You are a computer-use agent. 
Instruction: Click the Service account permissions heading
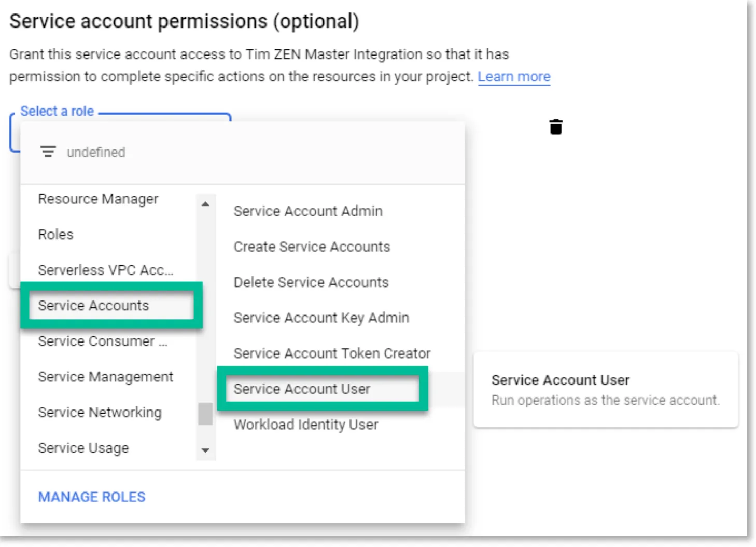click(x=184, y=22)
